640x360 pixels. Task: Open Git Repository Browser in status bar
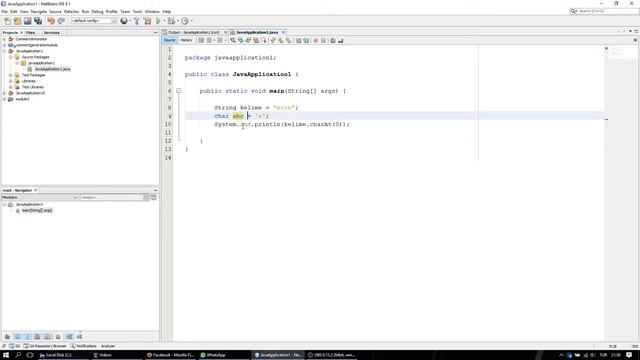[x=45, y=346]
